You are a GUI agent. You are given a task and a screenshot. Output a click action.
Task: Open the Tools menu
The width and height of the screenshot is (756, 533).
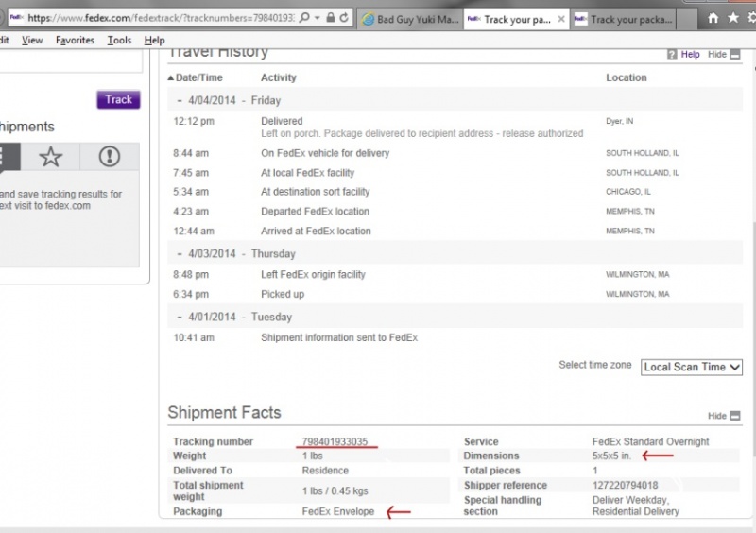pos(119,40)
